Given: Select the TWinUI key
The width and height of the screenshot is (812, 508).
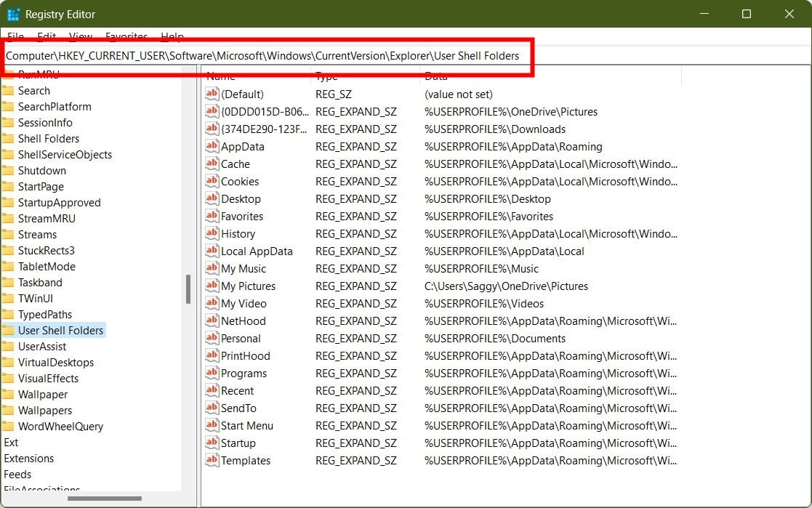Looking at the screenshot, I should (x=35, y=299).
